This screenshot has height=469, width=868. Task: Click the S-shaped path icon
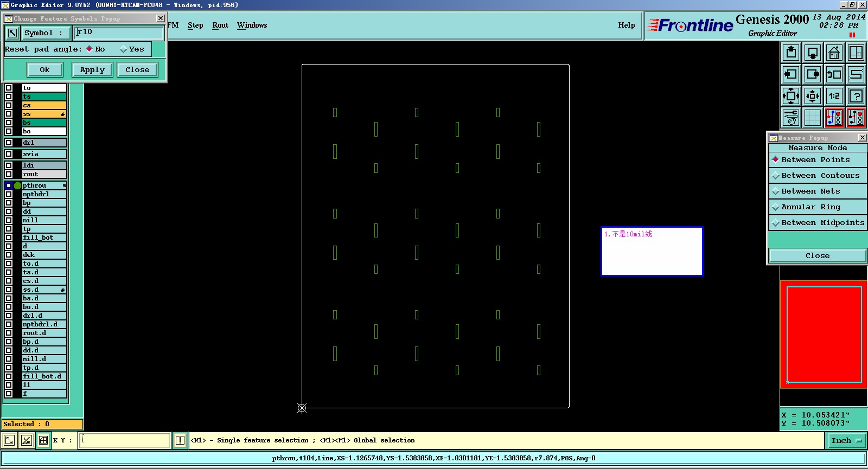pyautogui.click(x=856, y=74)
